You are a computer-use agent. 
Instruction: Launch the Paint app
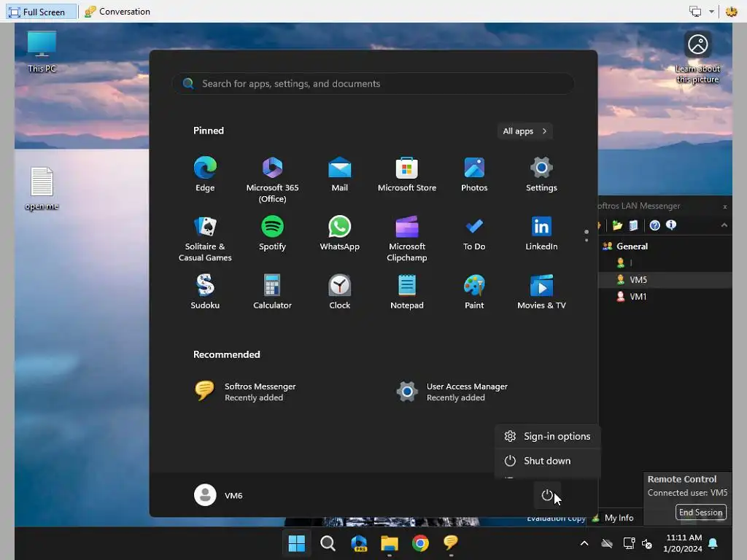pos(474,292)
